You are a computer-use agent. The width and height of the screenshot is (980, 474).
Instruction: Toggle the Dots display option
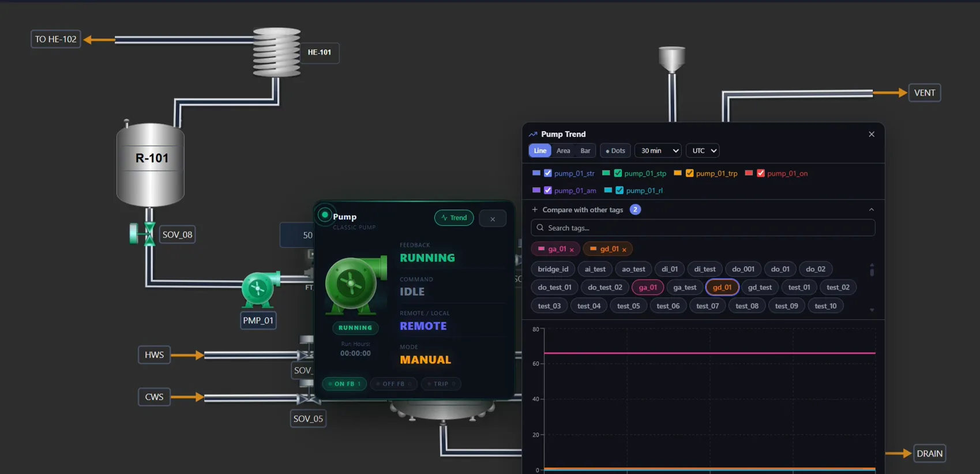(615, 151)
